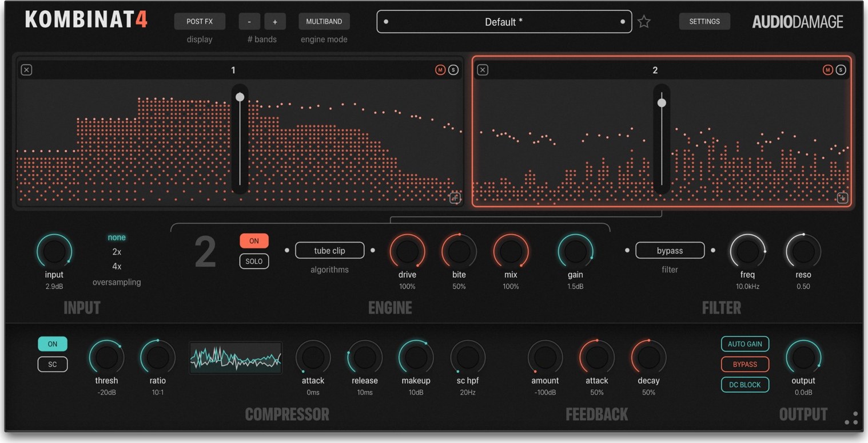Viewport: 868px width, 443px height.
Task: Click band 2 corner routing icon
Action: click(x=842, y=198)
